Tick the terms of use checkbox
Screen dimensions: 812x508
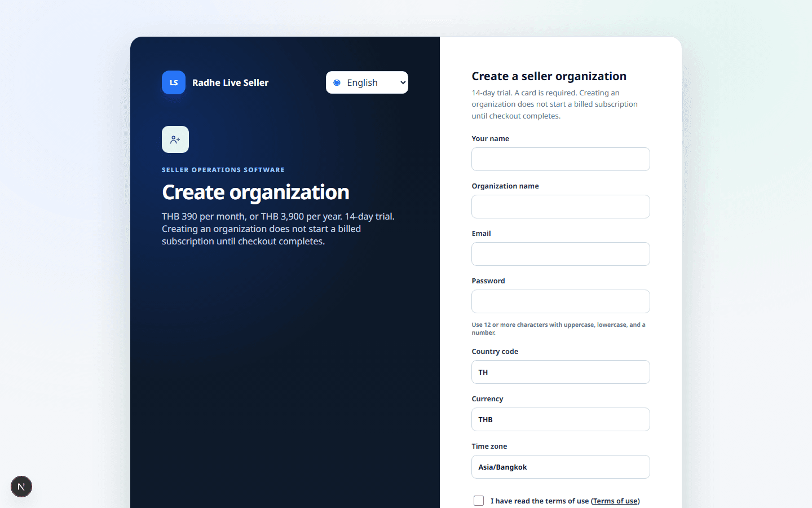[x=479, y=501]
